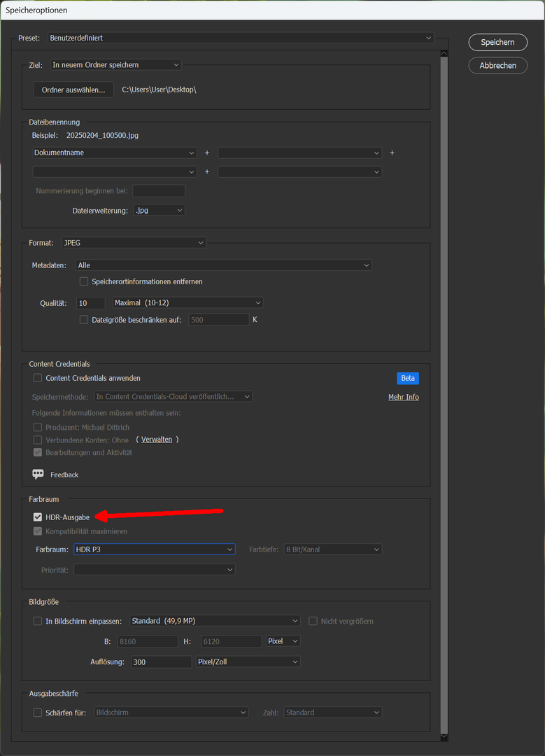Check Speicherortinformationen entfernen option
Screen dimensions: 545x756
pyautogui.click(x=84, y=281)
